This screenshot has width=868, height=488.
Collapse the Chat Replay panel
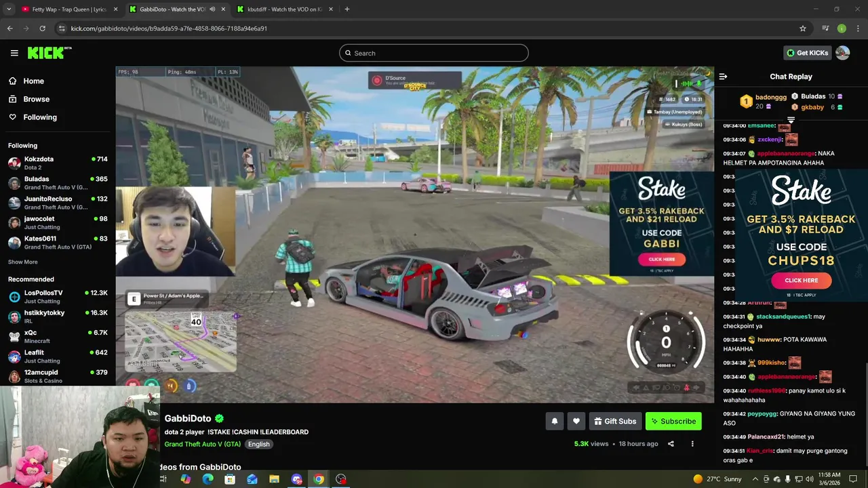pos(723,77)
